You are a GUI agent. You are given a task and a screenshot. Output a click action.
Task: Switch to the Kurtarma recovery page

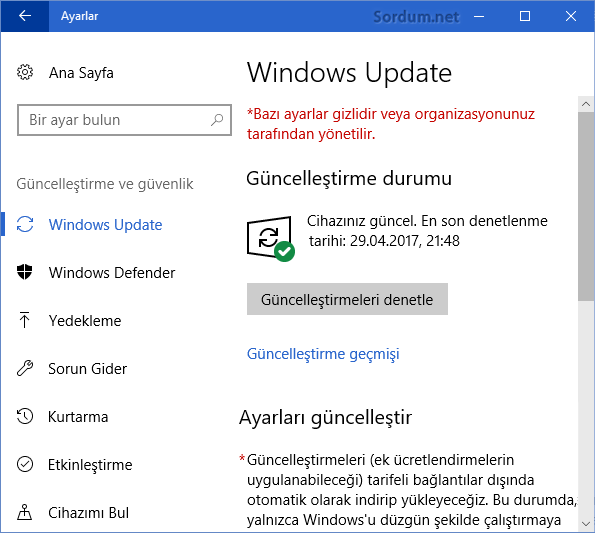(78, 417)
